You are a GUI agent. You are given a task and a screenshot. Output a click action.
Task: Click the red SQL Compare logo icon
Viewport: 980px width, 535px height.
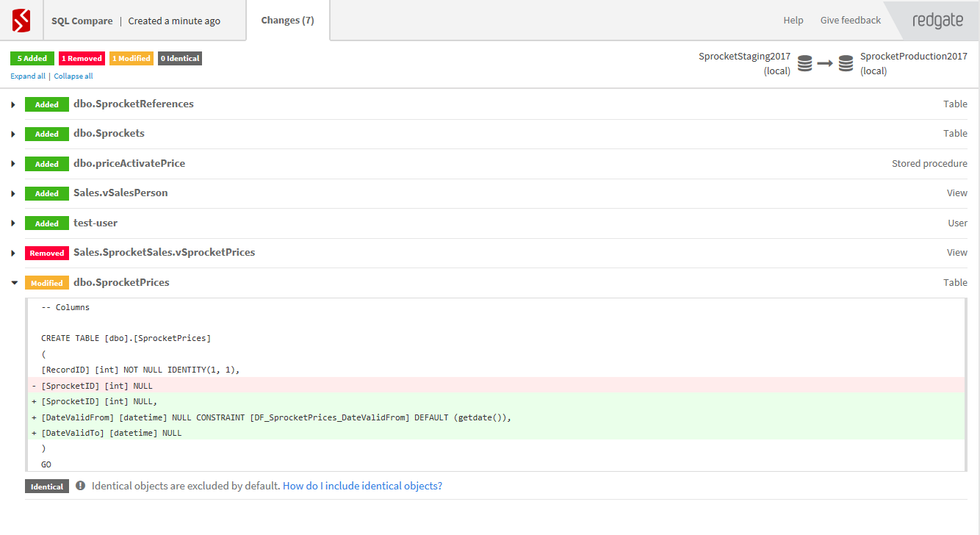pyautogui.click(x=21, y=21)
